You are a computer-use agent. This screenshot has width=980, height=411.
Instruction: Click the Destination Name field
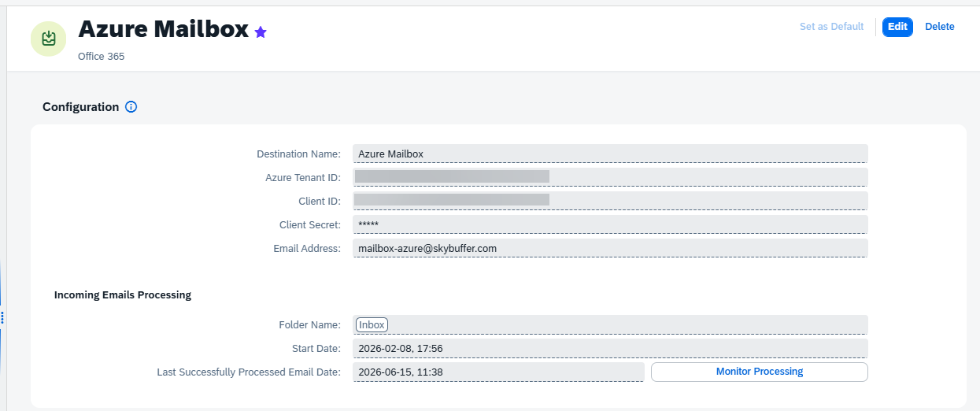point(610,154)
